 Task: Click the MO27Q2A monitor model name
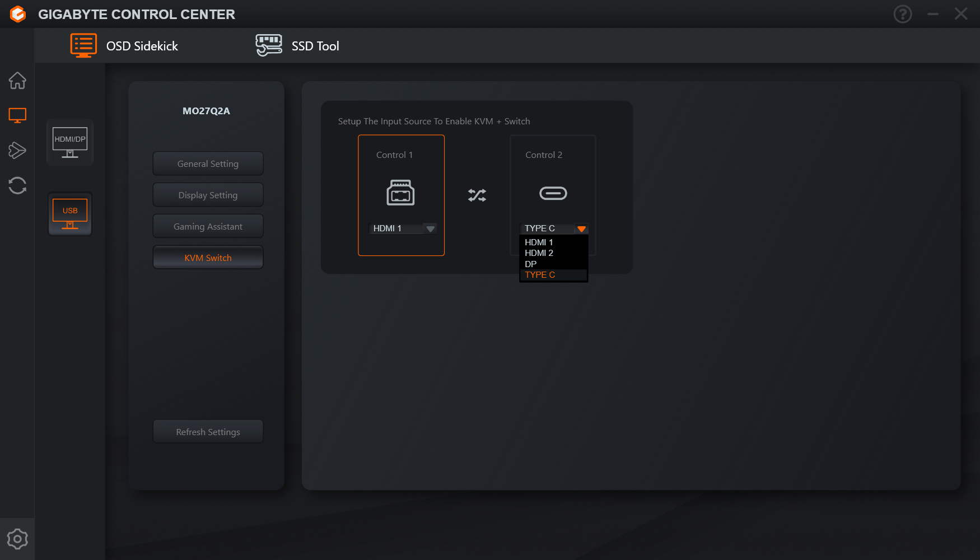coord(206,111)
